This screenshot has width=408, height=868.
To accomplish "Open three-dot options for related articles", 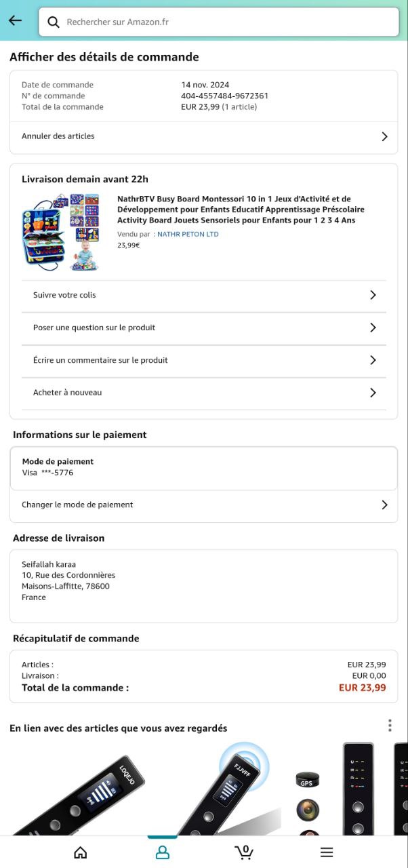I will 390,726.
